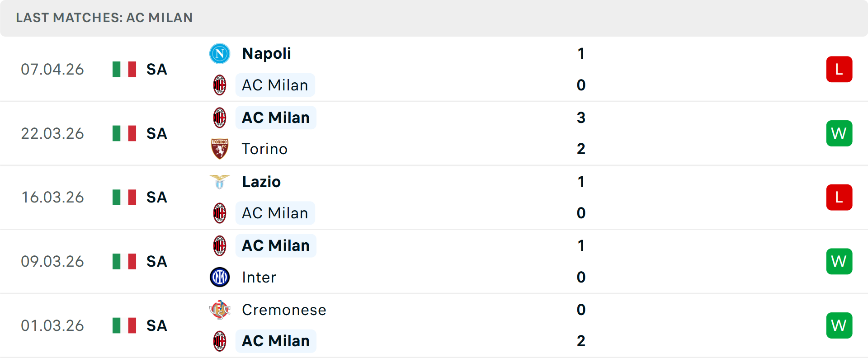Click the green W badge for Torino match
The width and height of the screenshot is (868, 358).
coord(839,133)
